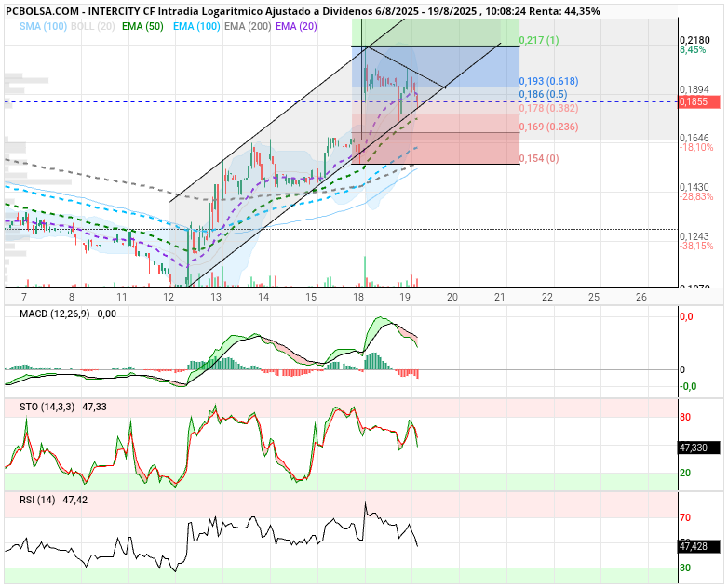Click date 26 on time axis
Image resolution: width=728 pixels, height=588 pixels.
pos(641,297)
